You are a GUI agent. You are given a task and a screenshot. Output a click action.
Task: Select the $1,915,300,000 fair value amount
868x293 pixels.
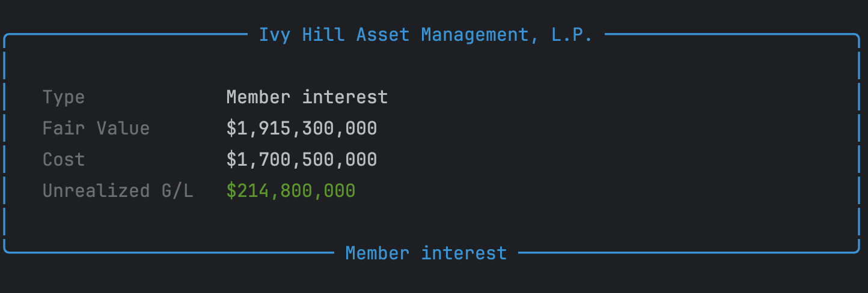(x=301, y=128)
